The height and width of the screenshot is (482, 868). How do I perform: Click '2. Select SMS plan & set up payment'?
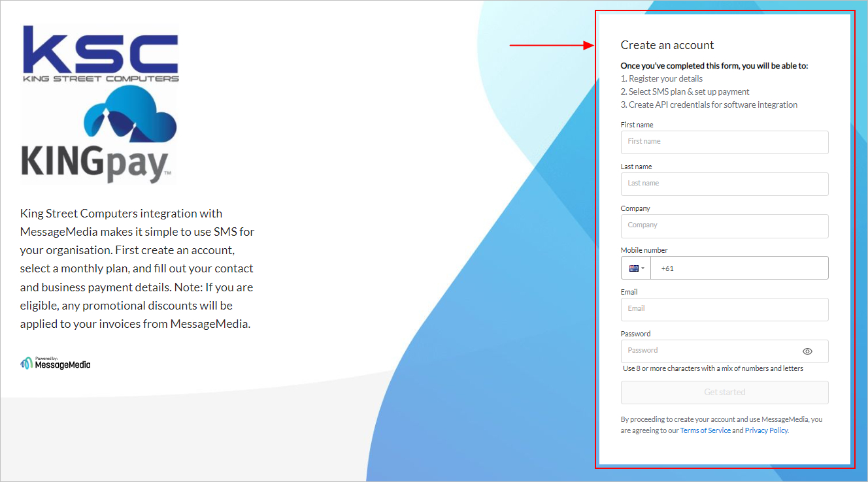(x=685, y=91)
